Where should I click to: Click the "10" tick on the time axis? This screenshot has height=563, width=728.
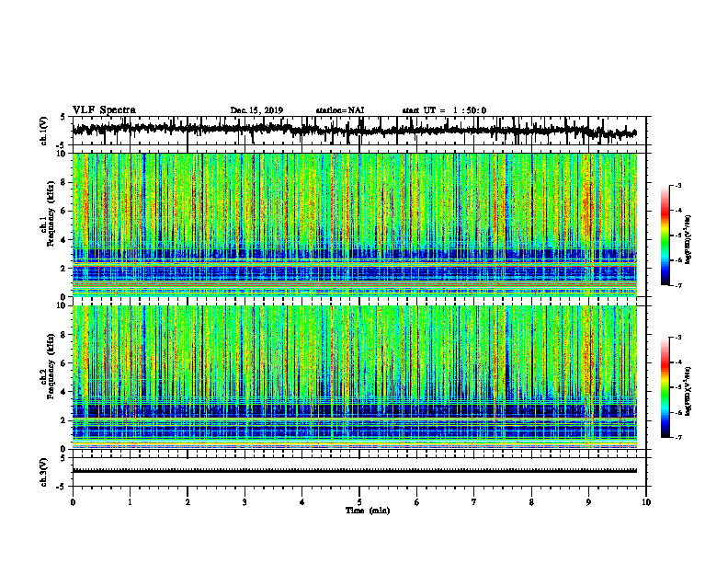[646, 502]
